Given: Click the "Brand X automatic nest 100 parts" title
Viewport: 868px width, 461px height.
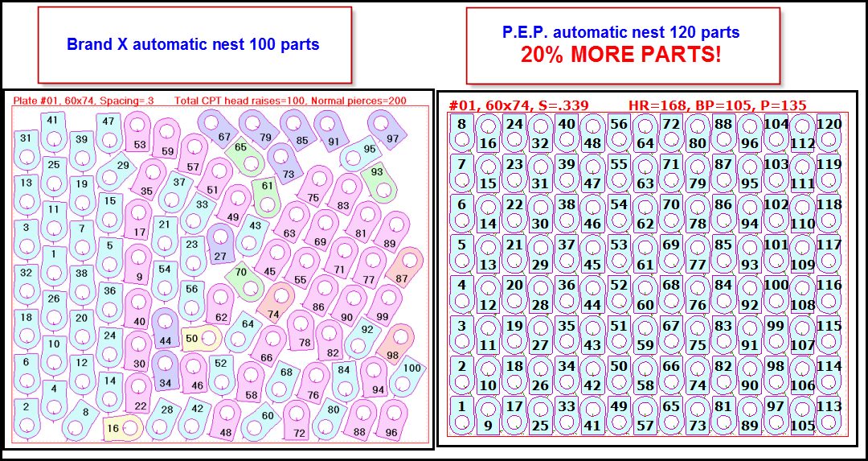Looking at the screenshot, I should point(193,44).
